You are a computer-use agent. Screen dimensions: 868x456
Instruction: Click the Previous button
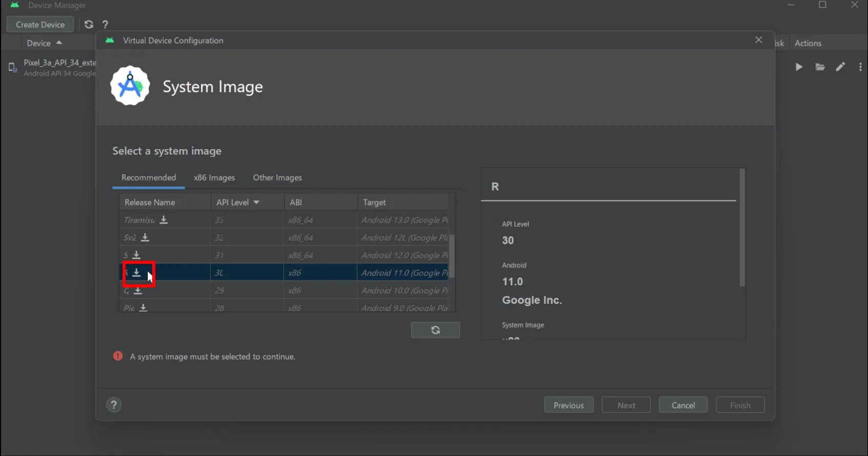[x=569, y=405]
